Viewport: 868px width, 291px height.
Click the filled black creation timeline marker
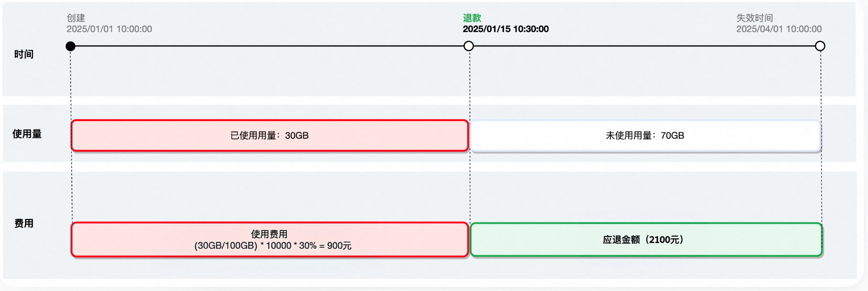[71, 46]
